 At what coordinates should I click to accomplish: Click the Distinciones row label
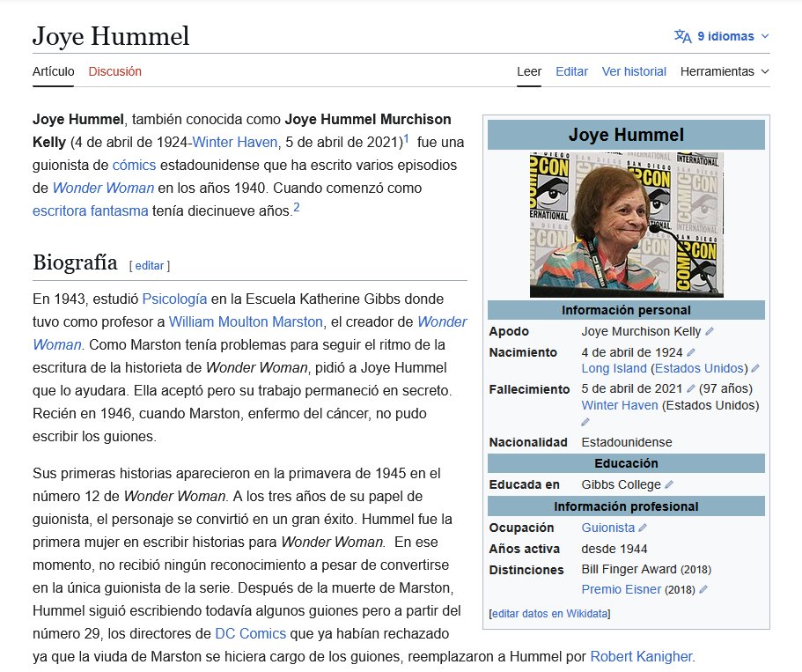(526, 570)
